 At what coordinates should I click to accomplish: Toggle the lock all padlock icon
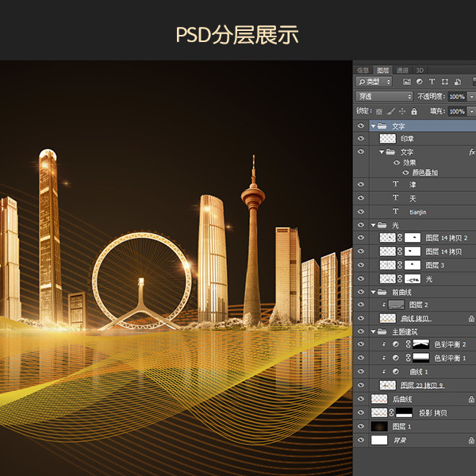414,111
